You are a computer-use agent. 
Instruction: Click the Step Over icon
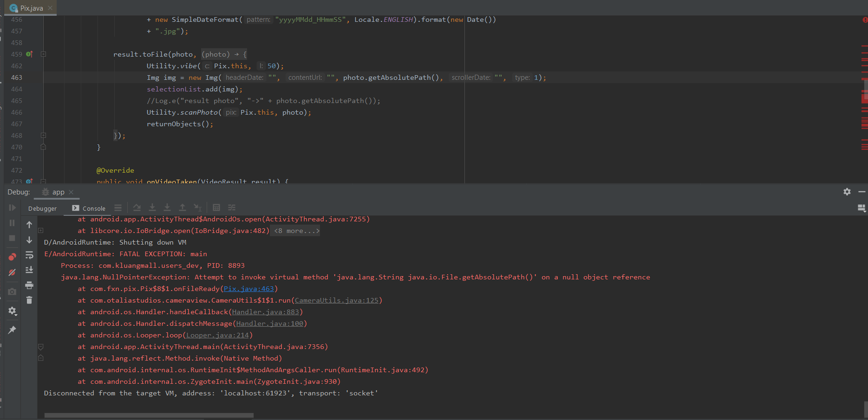[137, 208]
